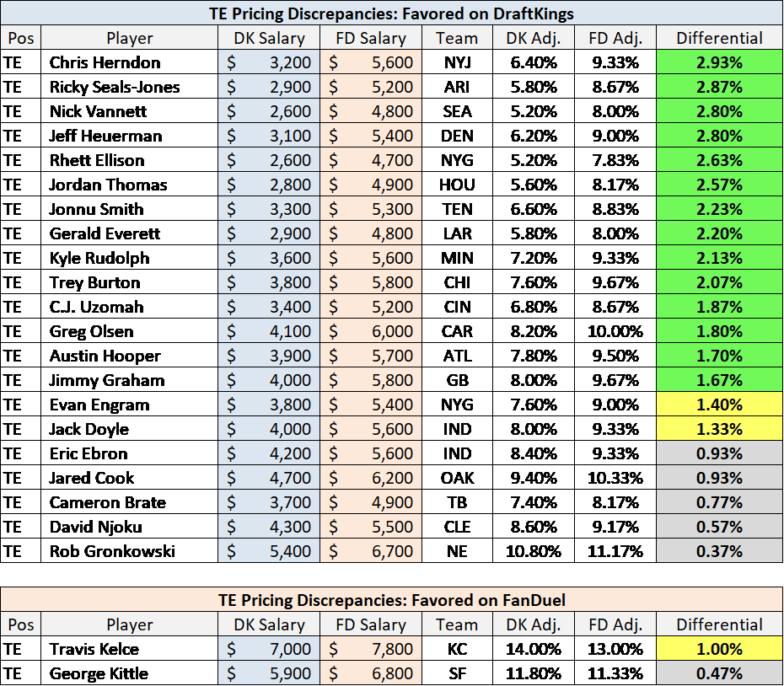Select the Jonnu Smith cell
784x686 pixels.
(130, 209)
